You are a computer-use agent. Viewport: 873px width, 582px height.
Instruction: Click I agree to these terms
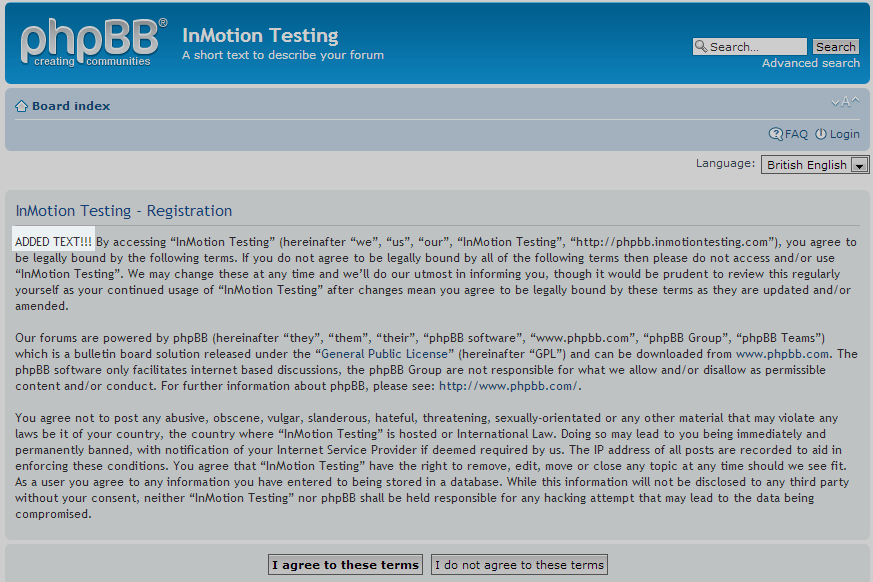[345, 565]
